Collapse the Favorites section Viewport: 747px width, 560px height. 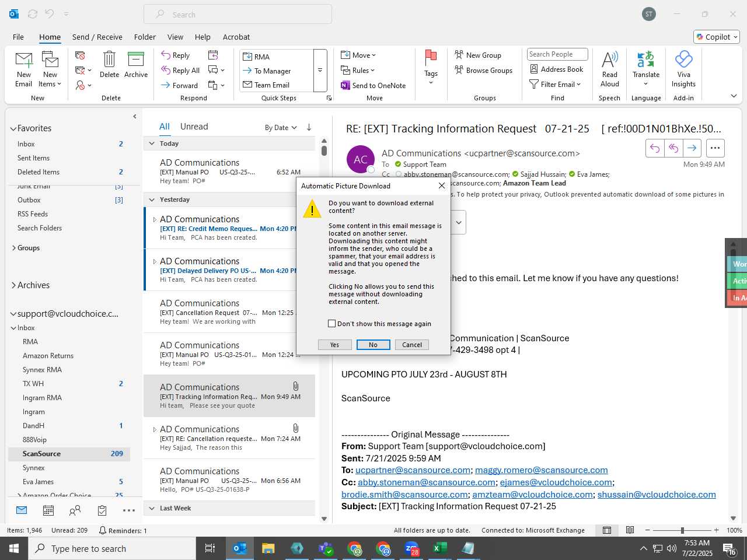(x=13, y=128)
